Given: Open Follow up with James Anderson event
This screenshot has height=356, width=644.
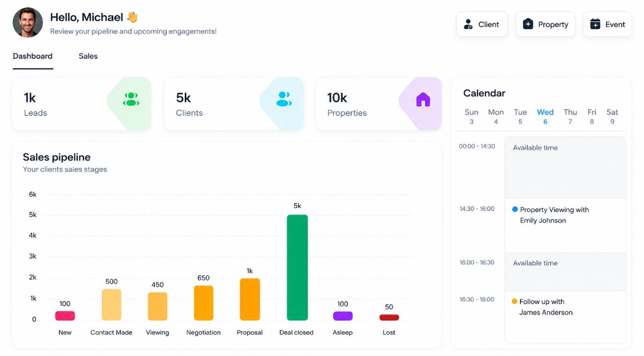Looking at the screenshot, I should (x=565, y=317).
